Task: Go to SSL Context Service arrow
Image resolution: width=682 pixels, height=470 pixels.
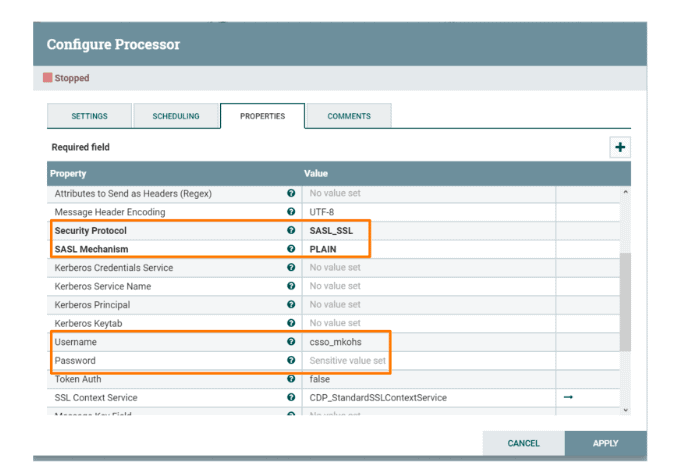Action: click(x=568, y=397)
